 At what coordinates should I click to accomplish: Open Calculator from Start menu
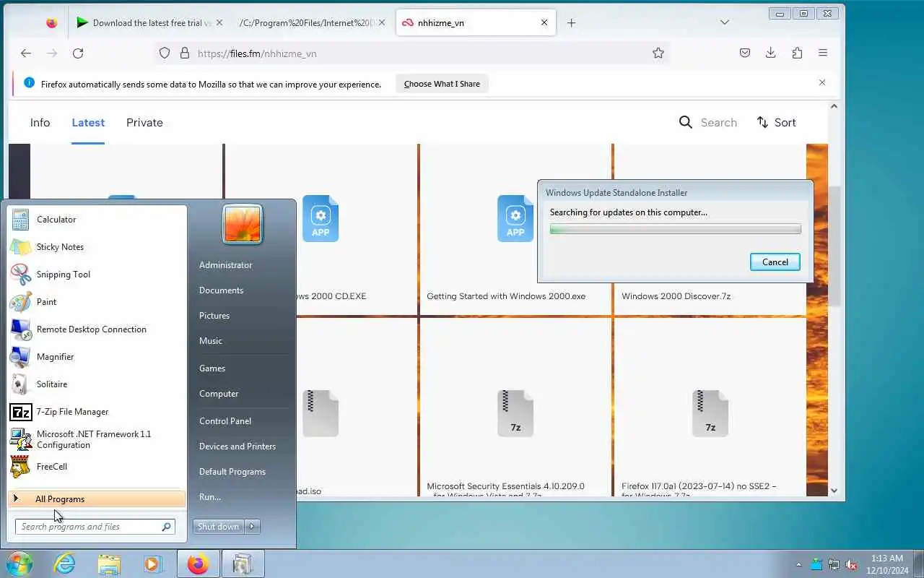point(97,220)
